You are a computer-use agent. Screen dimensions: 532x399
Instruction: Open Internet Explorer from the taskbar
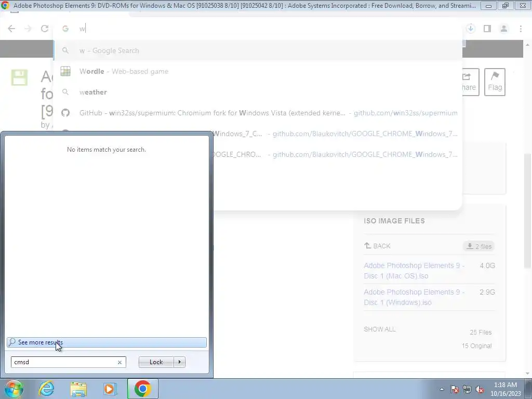point(46,389)
